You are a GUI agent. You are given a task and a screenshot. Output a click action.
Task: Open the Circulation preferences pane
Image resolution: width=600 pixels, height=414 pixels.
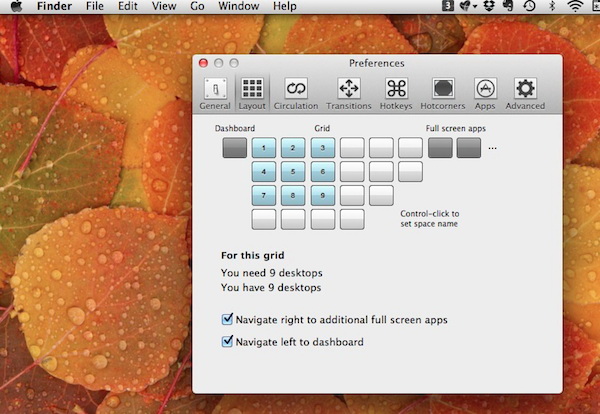(296, 94)
